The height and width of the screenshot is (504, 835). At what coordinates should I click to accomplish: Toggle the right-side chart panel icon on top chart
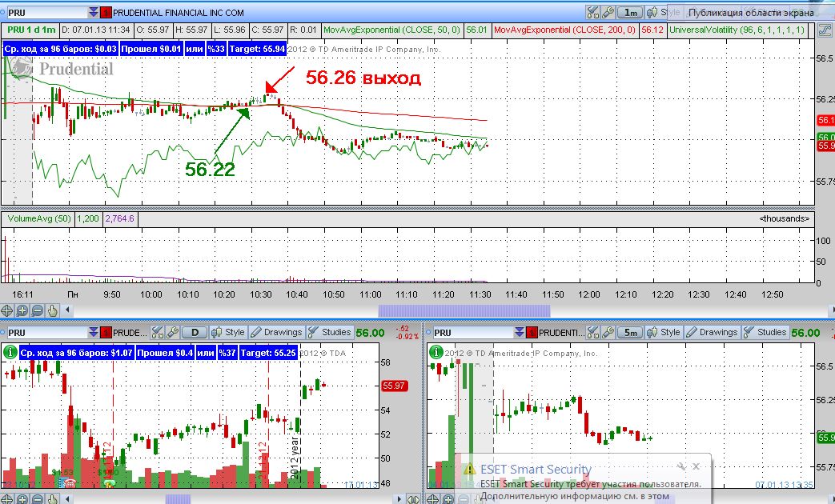pyautogui.click(x=825, y=30)
